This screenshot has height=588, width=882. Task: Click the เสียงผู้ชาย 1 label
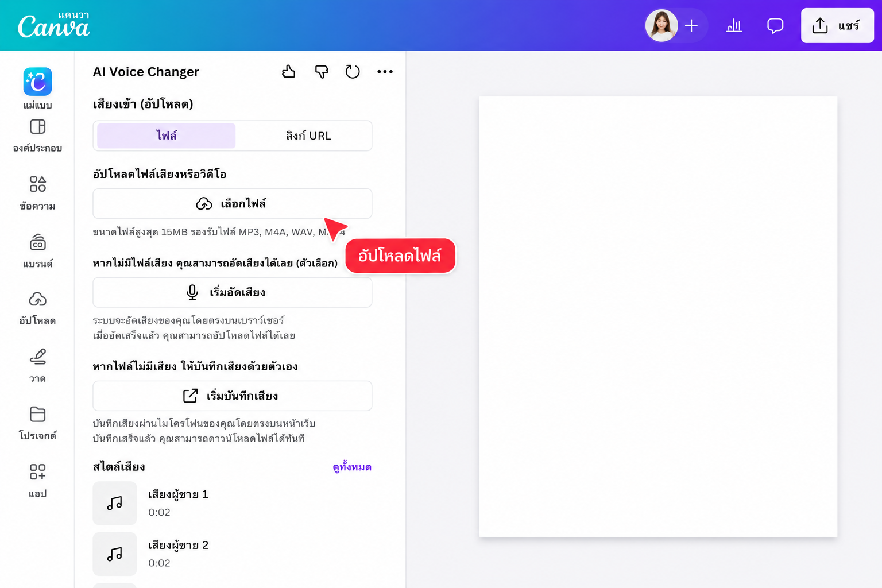point(178,494)
